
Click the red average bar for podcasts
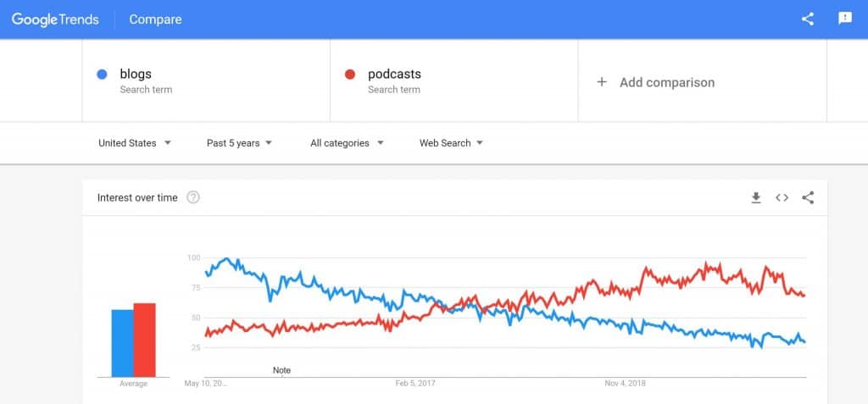(145, 340)
